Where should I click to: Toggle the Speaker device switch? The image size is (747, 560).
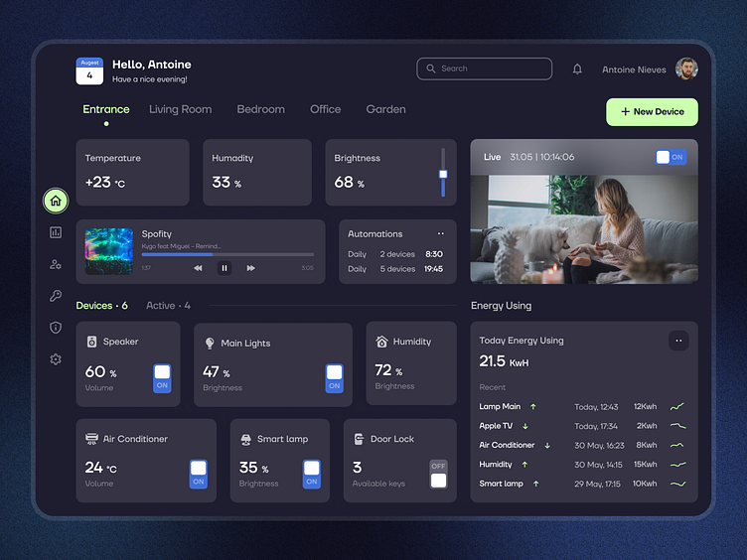point(162,378)
